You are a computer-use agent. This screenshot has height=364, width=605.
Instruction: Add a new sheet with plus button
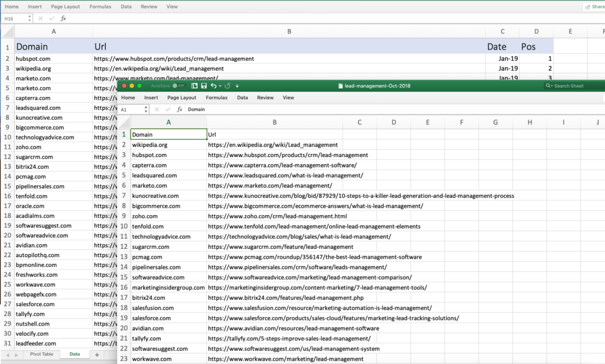pyautogui.click(x=97, y=355)
